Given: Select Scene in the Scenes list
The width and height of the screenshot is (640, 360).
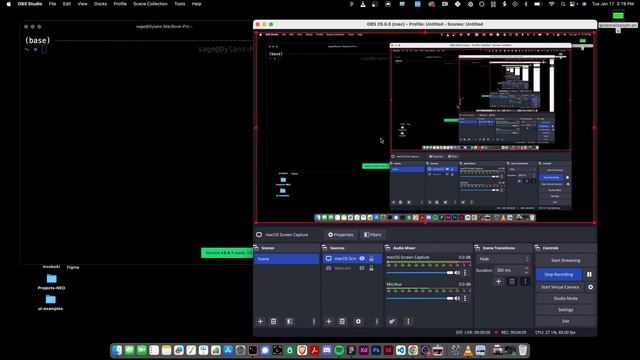Looking at the screenshot, I should [287, 259].
